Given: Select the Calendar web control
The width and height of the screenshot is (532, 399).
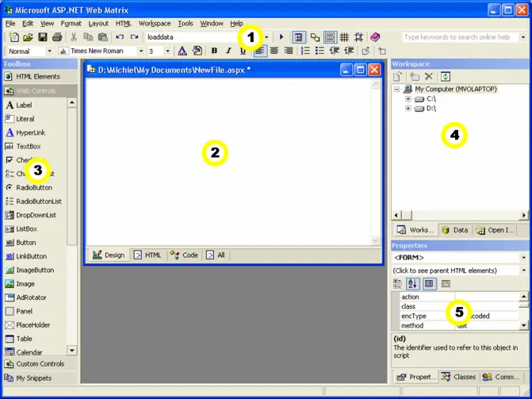Looking at the screenshot, I should (35, 351).
